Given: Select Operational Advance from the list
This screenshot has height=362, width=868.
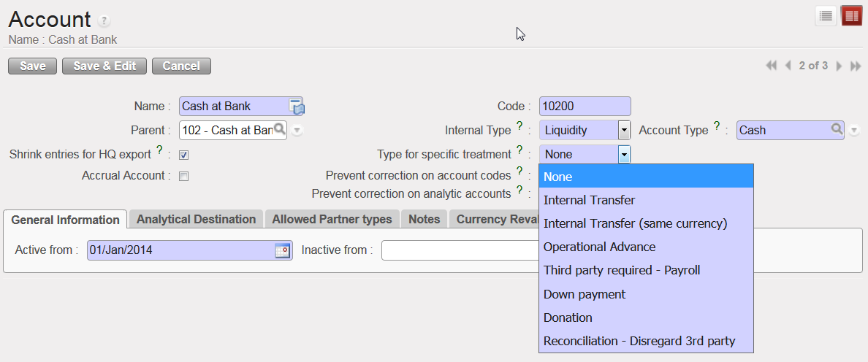Looking at the screenshot, I should point(599,247).
